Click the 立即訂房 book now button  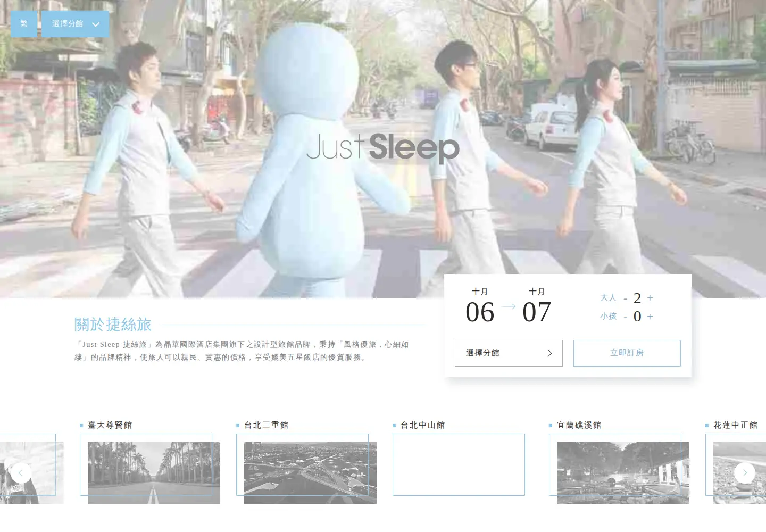627,353
